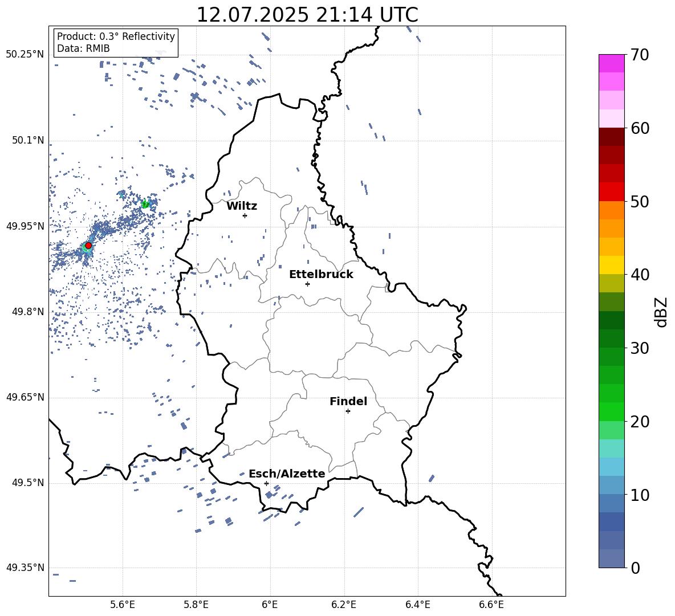Pick the bright red swatch above 50
Image resolution: width=675 pixels, height=616 pixels.
tap(611, 192)
